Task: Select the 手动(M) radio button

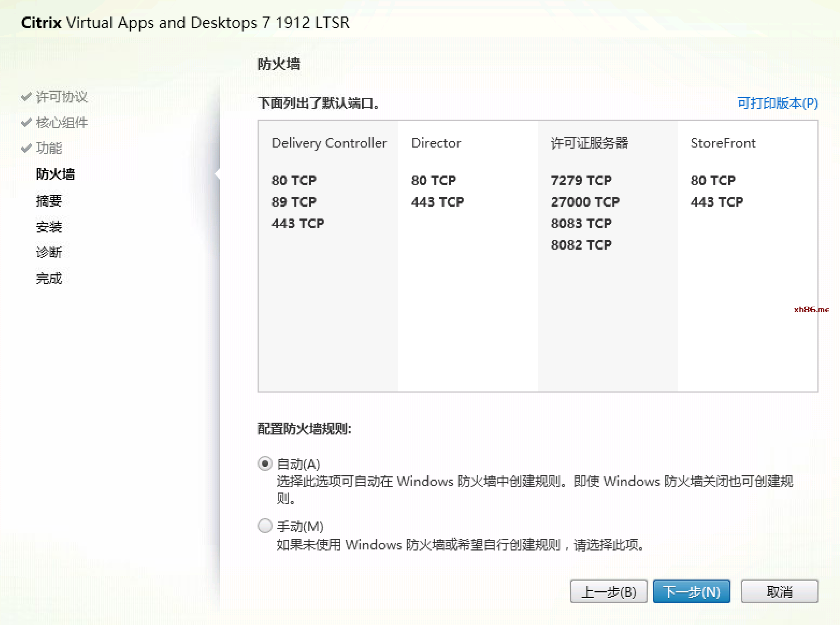Action: tap(265, 525)
